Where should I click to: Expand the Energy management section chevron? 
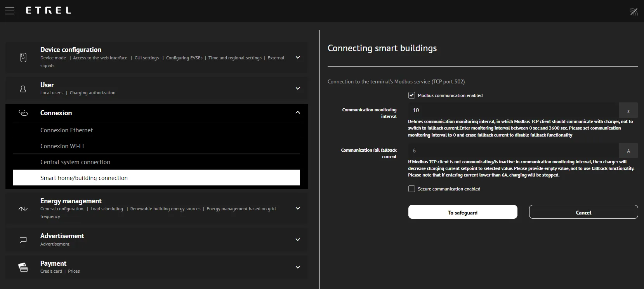[298, 208]
